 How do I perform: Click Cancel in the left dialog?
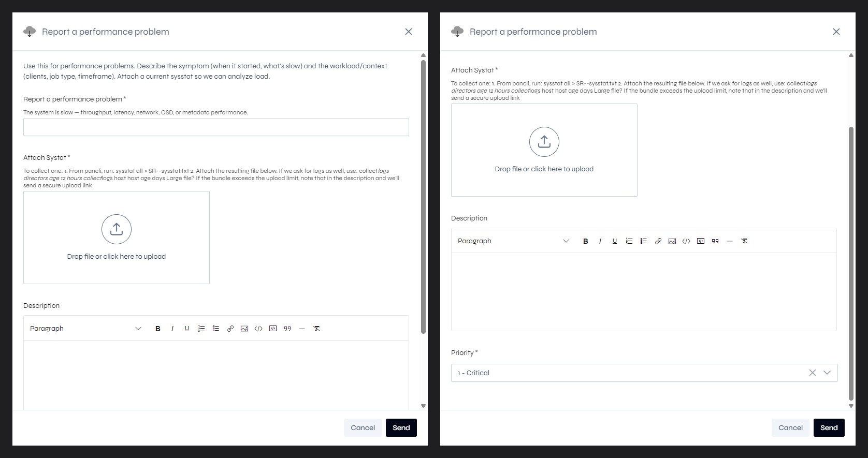[363, 428]
